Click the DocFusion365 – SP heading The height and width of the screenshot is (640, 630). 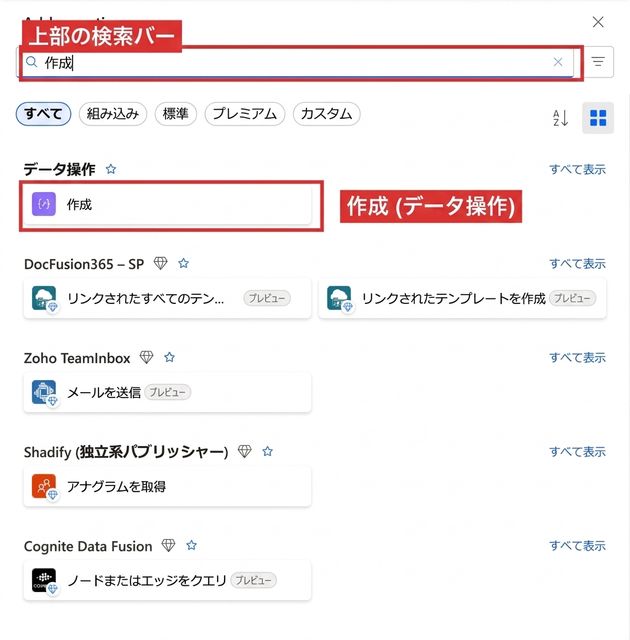(84, 264)
